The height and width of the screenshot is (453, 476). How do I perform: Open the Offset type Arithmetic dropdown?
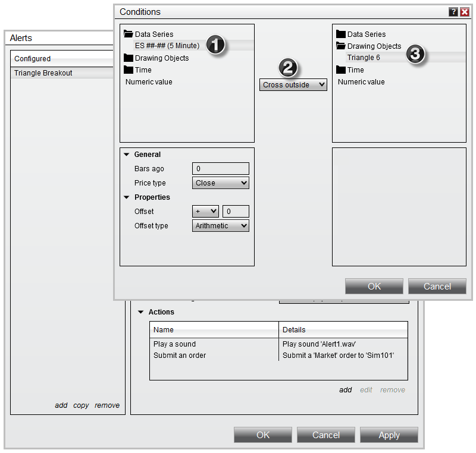point(220,226)
